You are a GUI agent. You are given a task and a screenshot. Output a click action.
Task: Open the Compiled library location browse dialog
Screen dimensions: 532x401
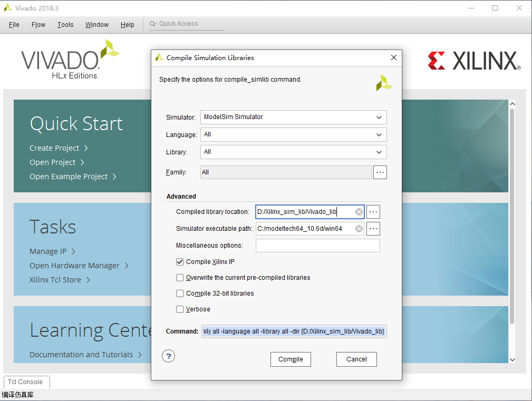tap(373, 211)
